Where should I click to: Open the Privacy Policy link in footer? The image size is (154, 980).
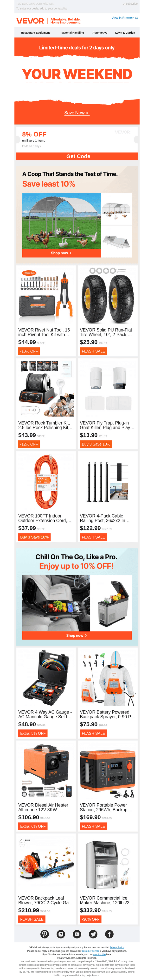tap(117, 947)
